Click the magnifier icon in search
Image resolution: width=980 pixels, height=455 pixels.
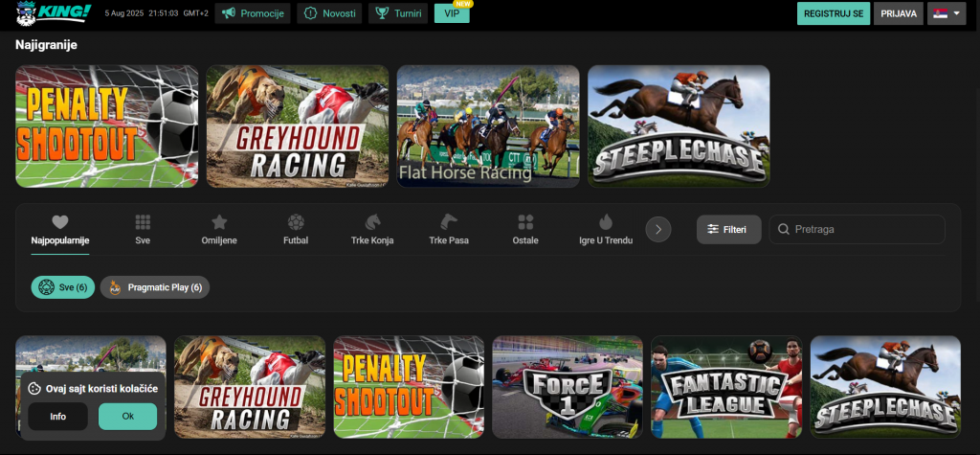(x=783, y=229)
